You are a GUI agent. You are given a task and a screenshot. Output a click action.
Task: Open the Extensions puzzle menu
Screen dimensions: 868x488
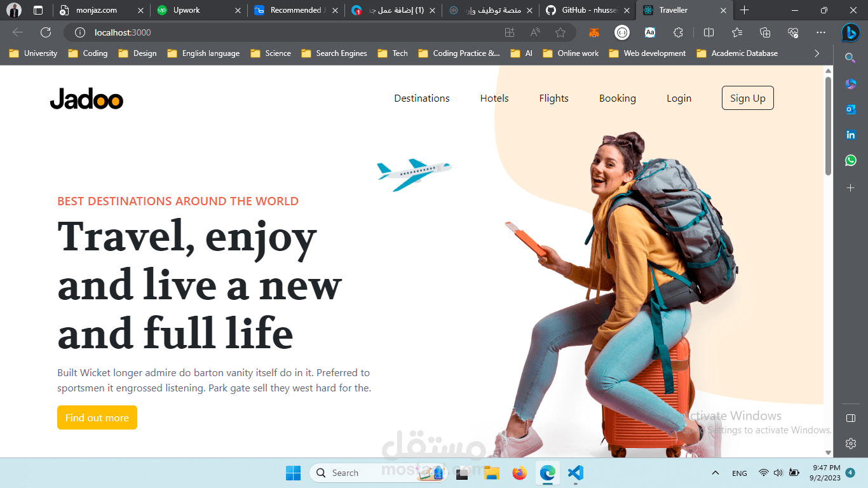point(678,32)
